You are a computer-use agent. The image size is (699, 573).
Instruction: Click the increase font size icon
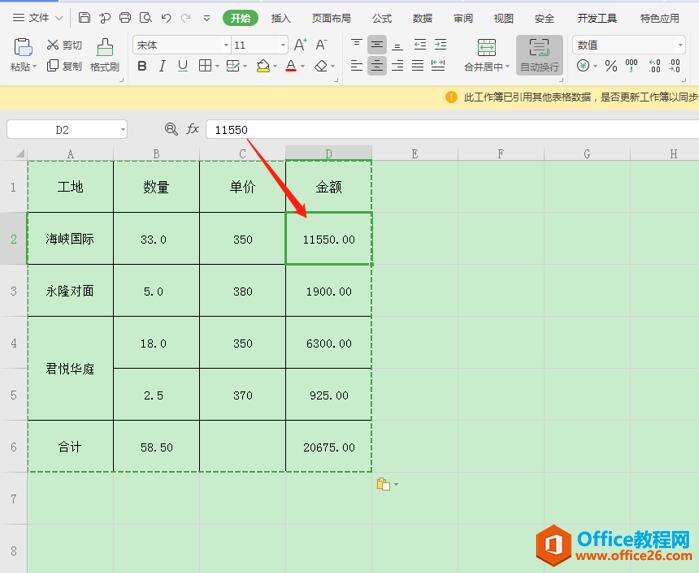pos(301,45)
